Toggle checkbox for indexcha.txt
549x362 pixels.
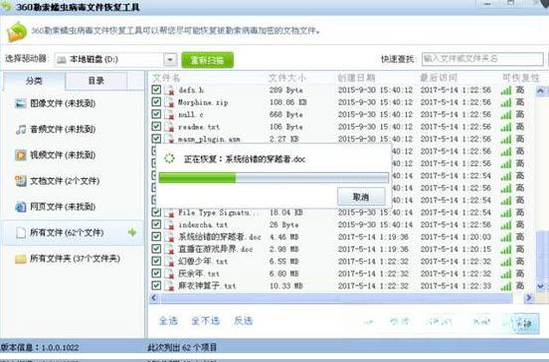156,224
